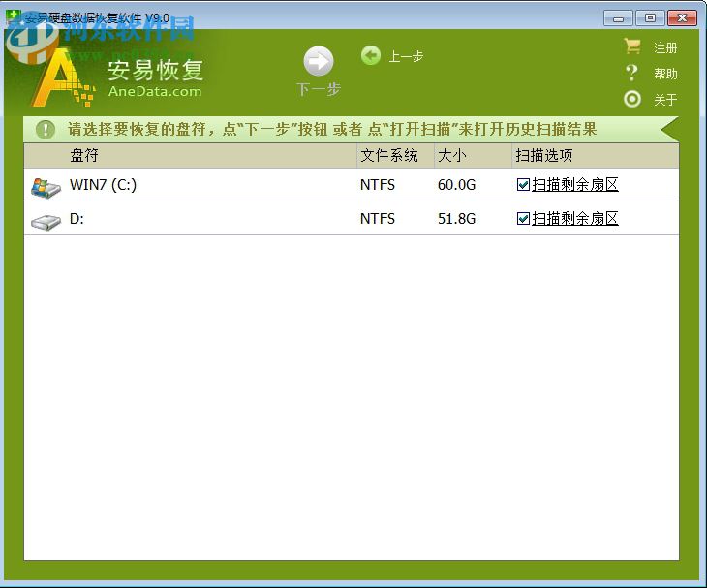Open the 帮助 help link

point(665,74)
